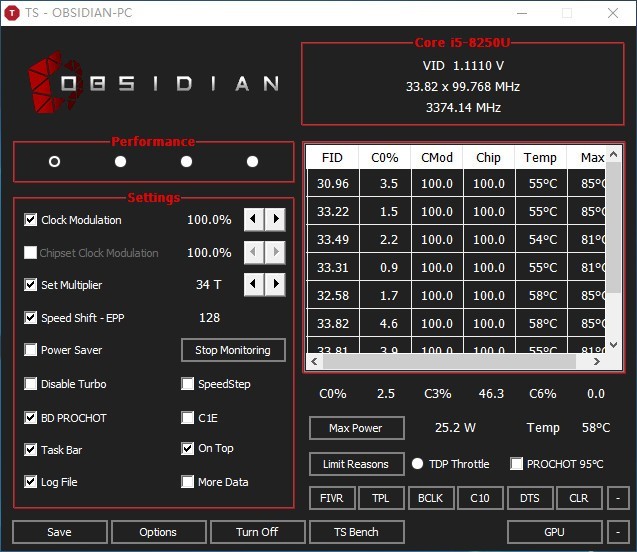637x552 pixels.
Task: Lower Set Multiplier using left arrow
Action: (x=254, y=285)
